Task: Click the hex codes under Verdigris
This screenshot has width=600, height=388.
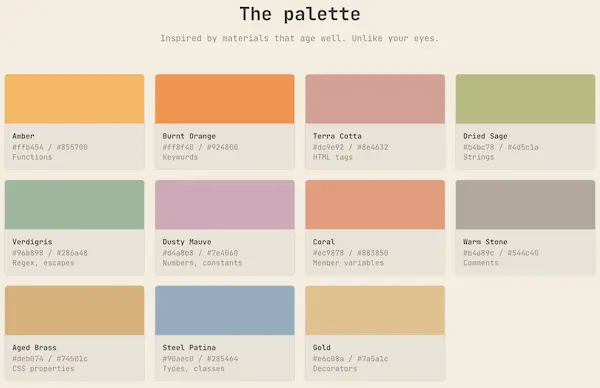Action: pyautogui.click(x=50, y=253)
